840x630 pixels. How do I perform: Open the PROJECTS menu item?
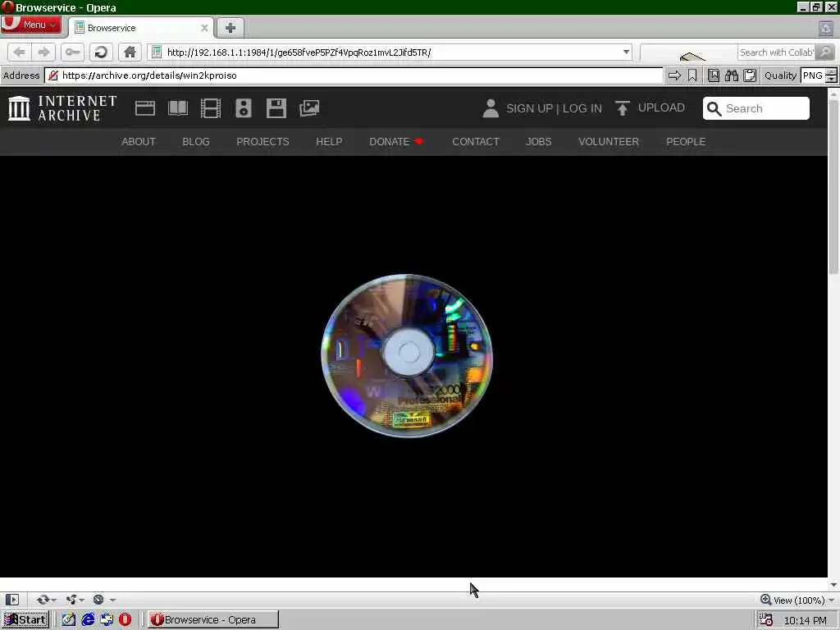tap(262, 142)
